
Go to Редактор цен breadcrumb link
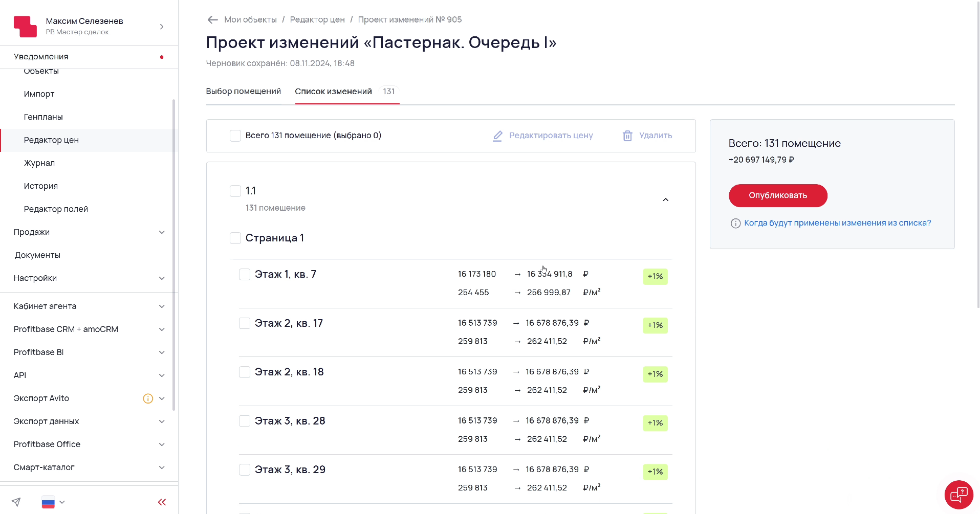(x=317, y=19)
